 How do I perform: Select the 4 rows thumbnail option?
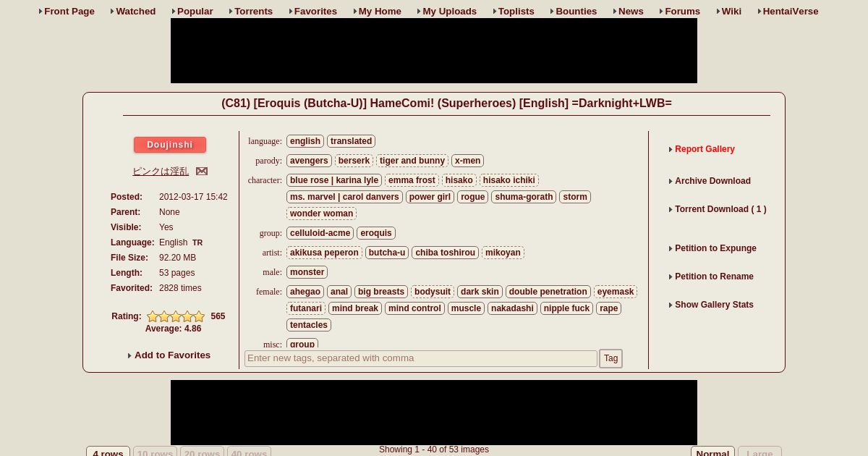click(x=108, y=452)
